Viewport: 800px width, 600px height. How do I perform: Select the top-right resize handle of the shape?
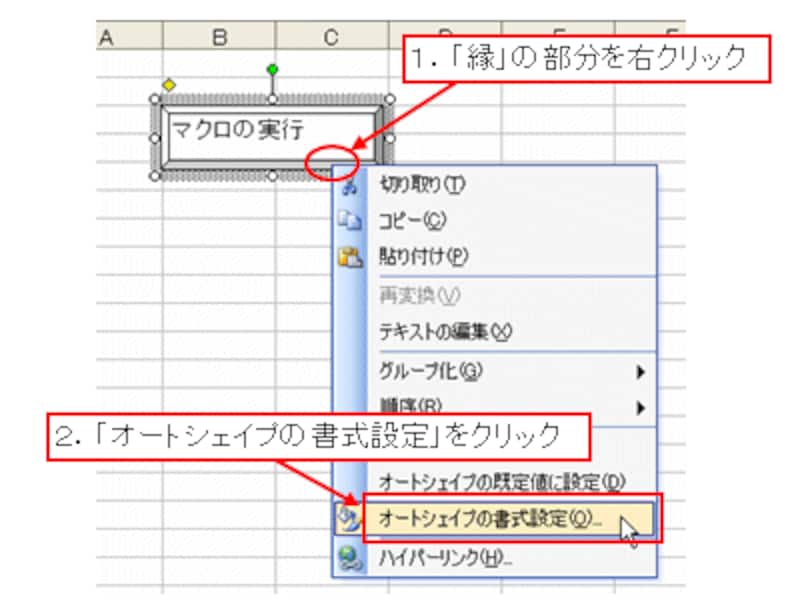tap(390, 98)
